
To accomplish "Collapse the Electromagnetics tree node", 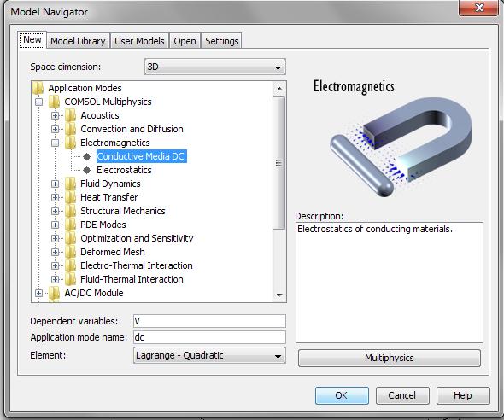I will [55, 143].
